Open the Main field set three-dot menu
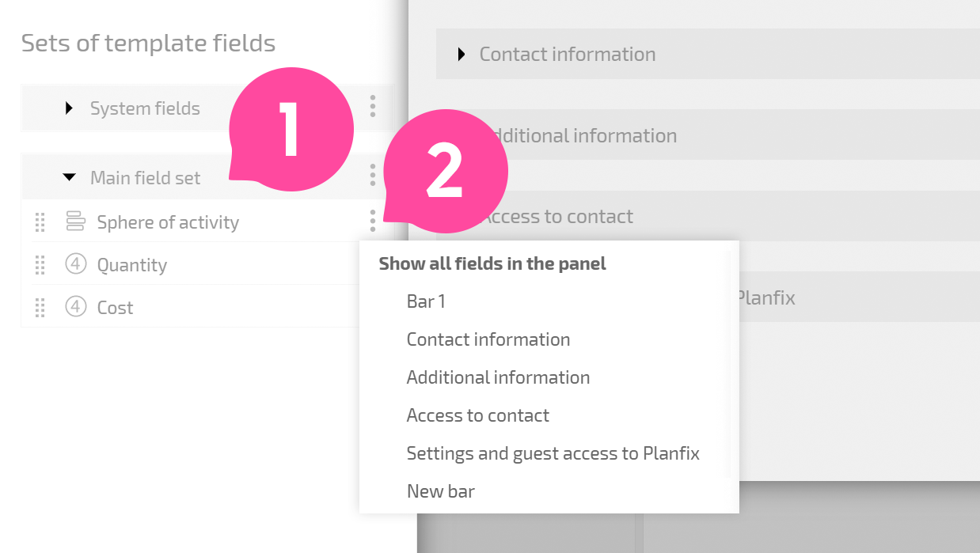Image resolution: width=980 pixels, height=553 pixels. (x=373, y=175)
